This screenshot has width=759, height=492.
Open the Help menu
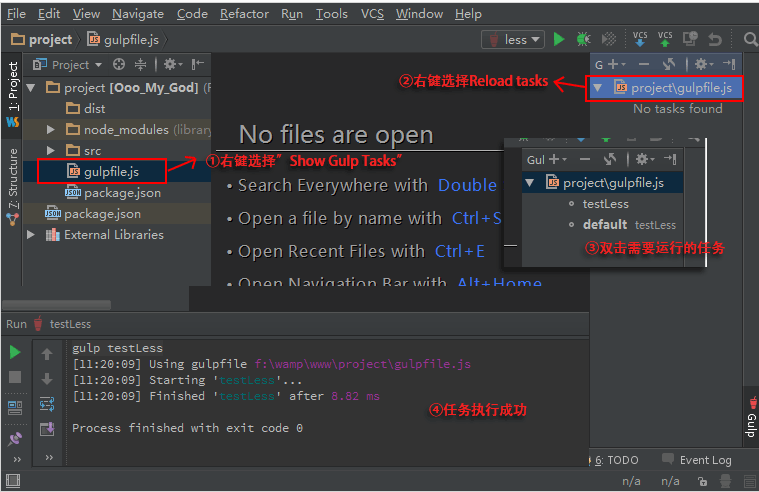tap(468, 14)
